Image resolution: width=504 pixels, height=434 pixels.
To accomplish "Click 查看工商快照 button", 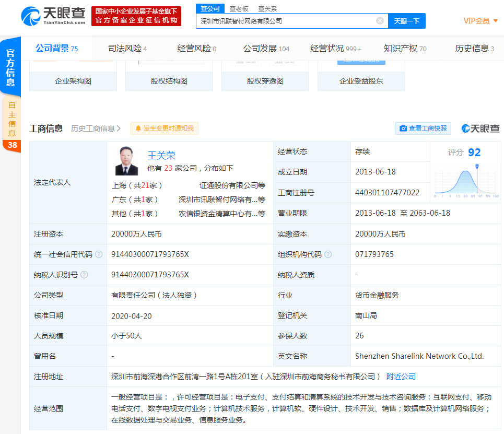I will click(x=423, y=128).
